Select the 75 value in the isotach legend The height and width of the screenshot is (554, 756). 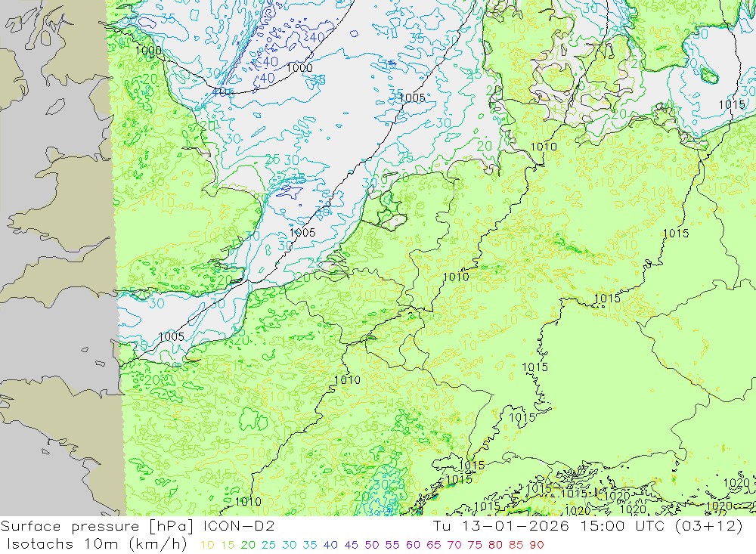[475, 545]
